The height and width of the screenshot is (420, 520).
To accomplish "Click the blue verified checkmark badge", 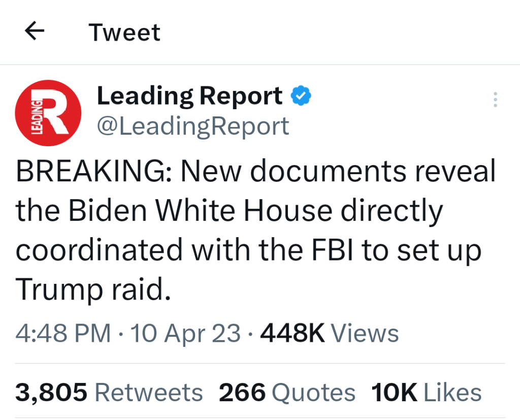I will tap(301, 95).
